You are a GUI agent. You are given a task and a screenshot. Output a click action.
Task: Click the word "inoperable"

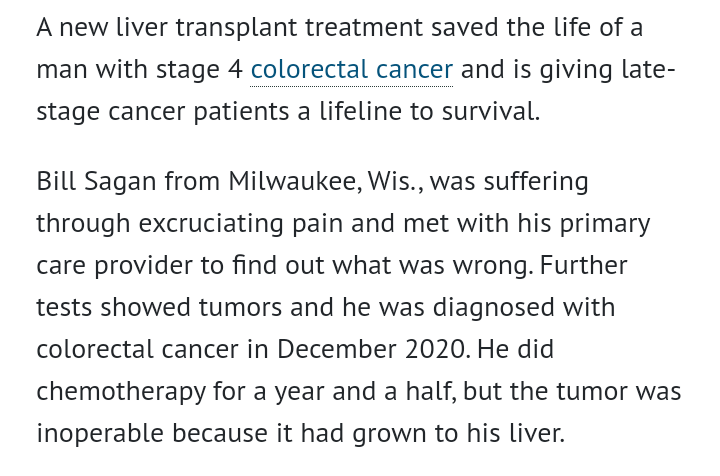(101, 434)
